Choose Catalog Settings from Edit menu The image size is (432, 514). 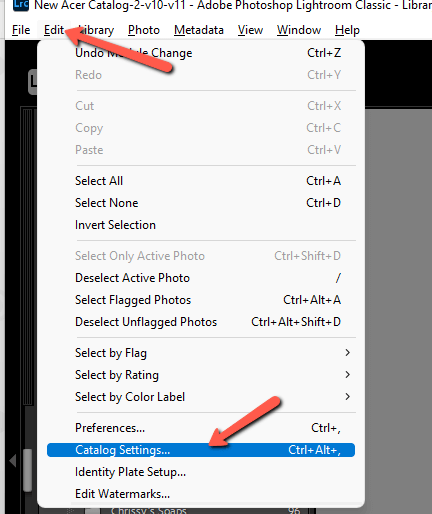(201, 450)
